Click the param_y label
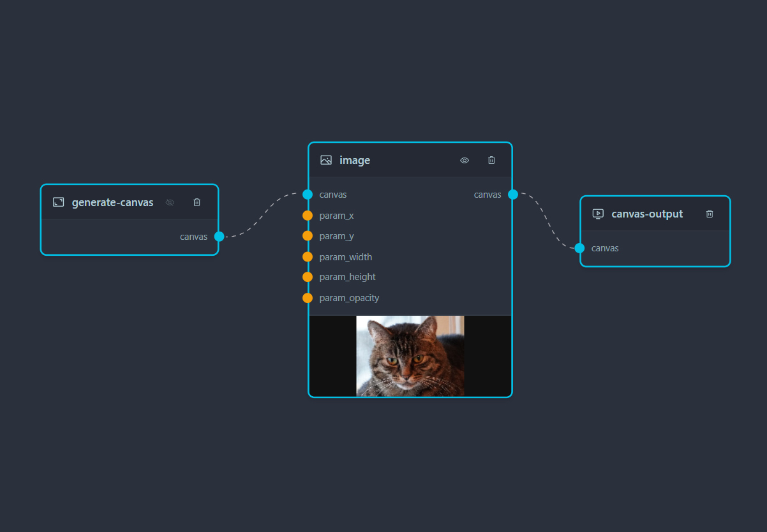The width and height of the screenshot is (767, 532). point(337,236)
